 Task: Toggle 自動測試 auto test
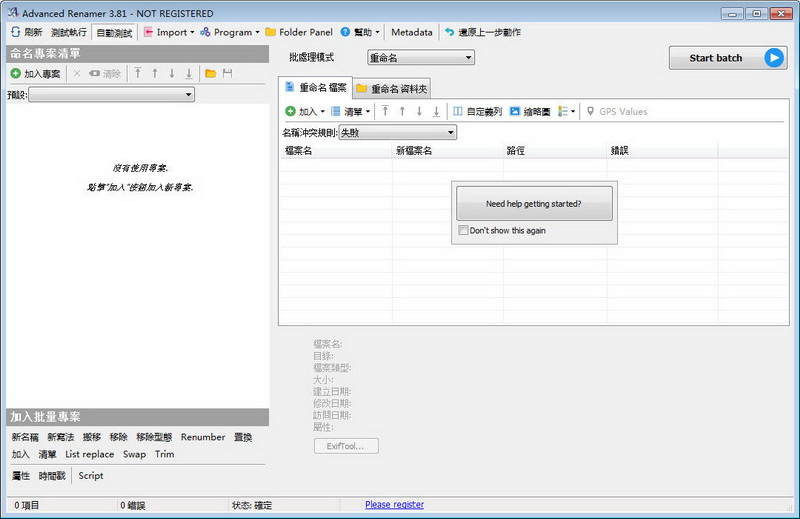tap(114, 33)
